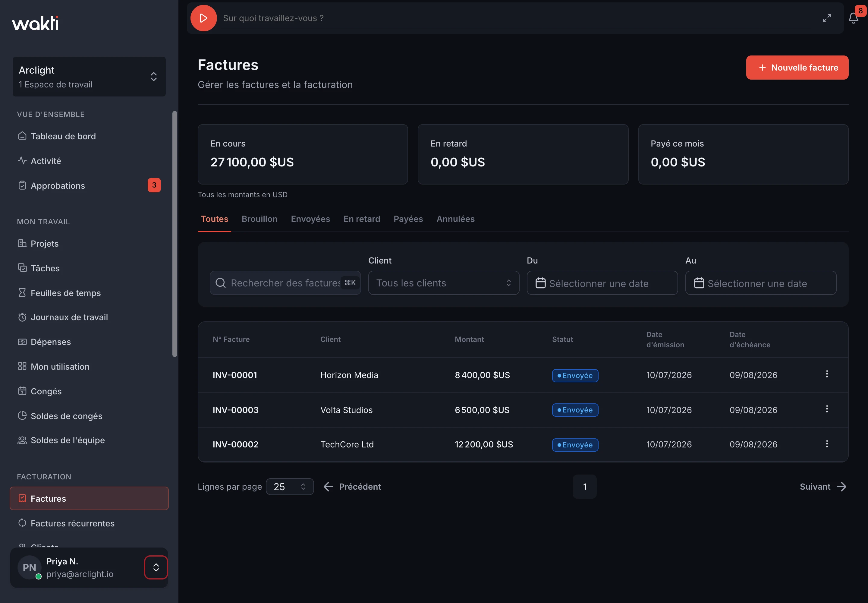Click the Wakti logo
Viewport: 868px width, 603px height.
point(36,23)
